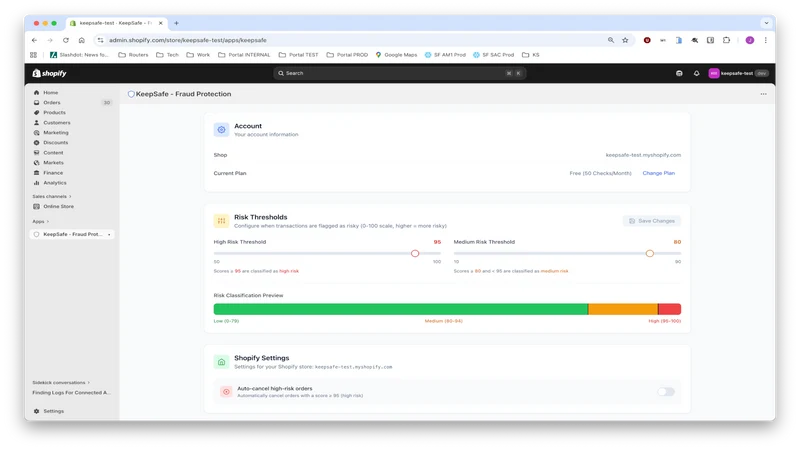Click the Shopify logo in top bar
This screenshot has height=450, width=800.
[x=49, y=73]
